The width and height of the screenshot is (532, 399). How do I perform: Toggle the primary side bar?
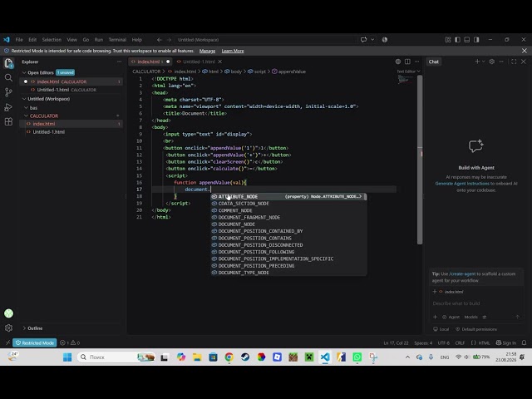coord(457,40)
